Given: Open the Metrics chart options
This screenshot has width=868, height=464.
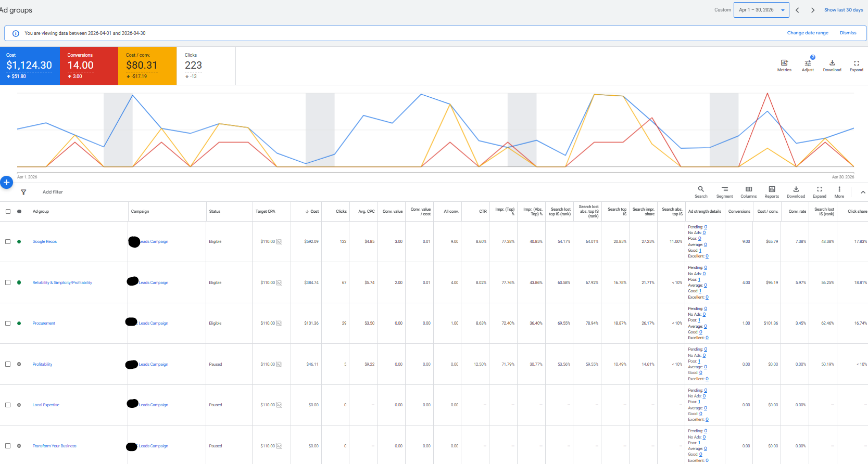Looking at the screenshot, I should point(784,65).
